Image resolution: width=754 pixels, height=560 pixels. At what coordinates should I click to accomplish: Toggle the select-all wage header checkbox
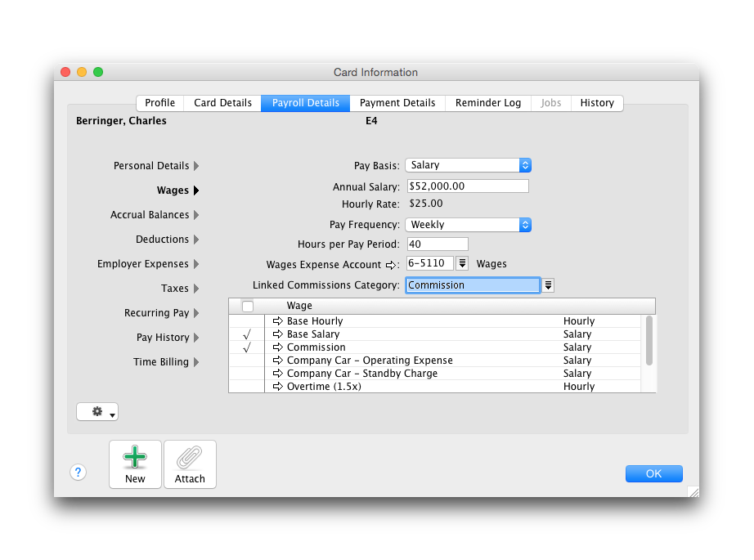[248, 306]
